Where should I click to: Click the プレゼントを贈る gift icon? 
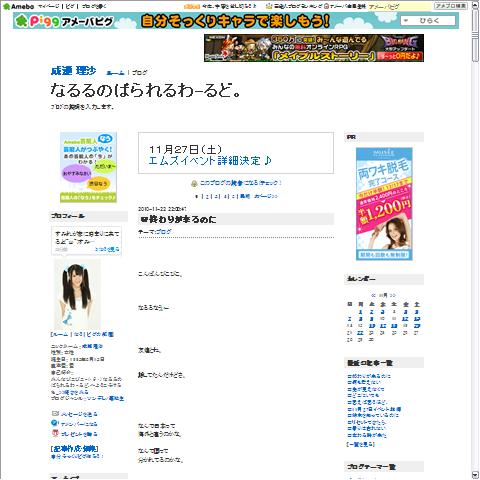(x=55, y=433)
